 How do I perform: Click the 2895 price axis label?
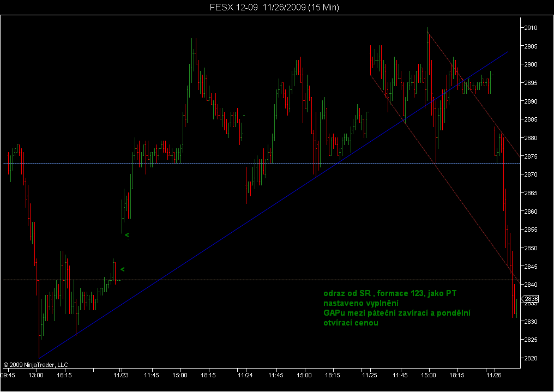(x=531, y=83)
